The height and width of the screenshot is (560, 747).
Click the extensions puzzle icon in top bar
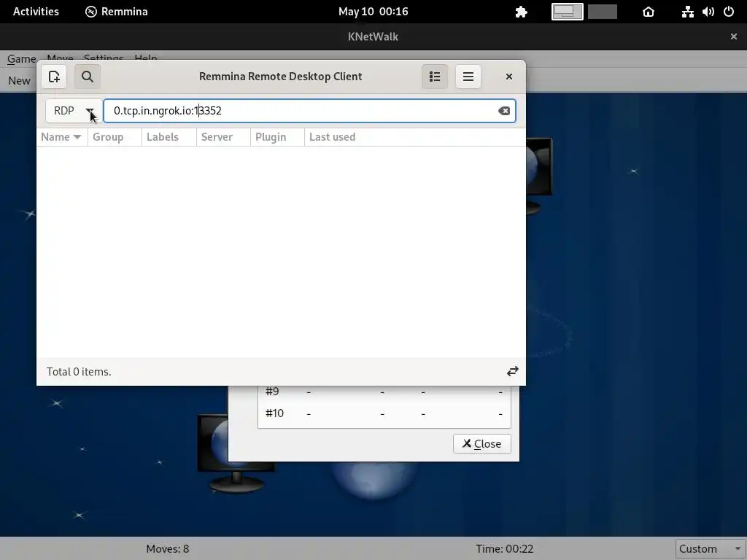[x=521, y=12]
